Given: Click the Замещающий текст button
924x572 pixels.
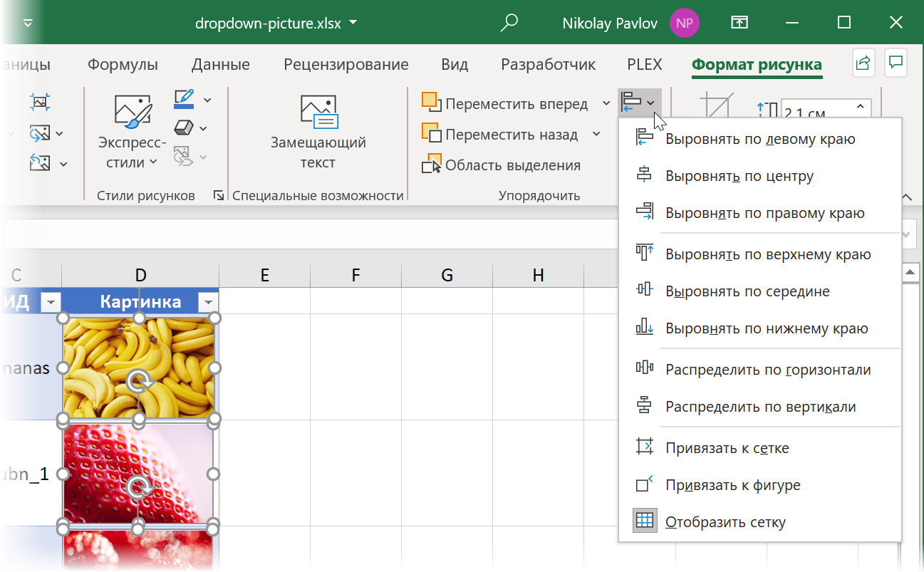Looking at the screenshot, I should pos(318,132).
